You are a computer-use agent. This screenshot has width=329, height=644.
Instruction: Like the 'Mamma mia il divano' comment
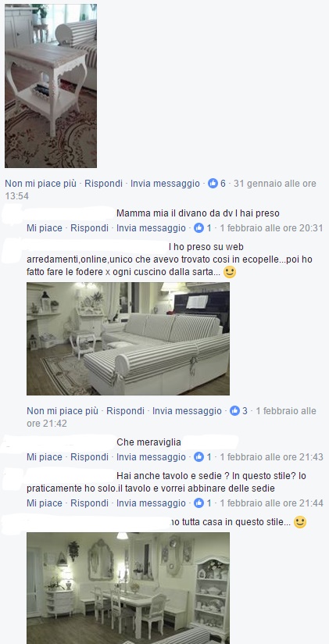[x=45, y=228]
